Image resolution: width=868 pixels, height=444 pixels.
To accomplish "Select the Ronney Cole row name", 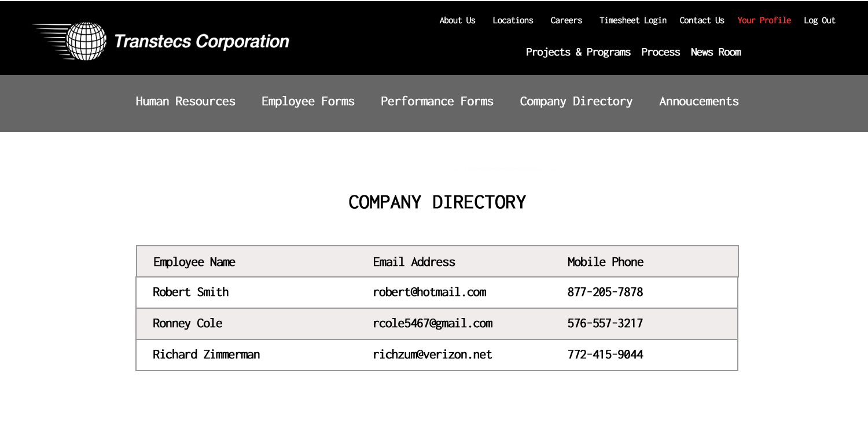I will [x=187, y=323].
